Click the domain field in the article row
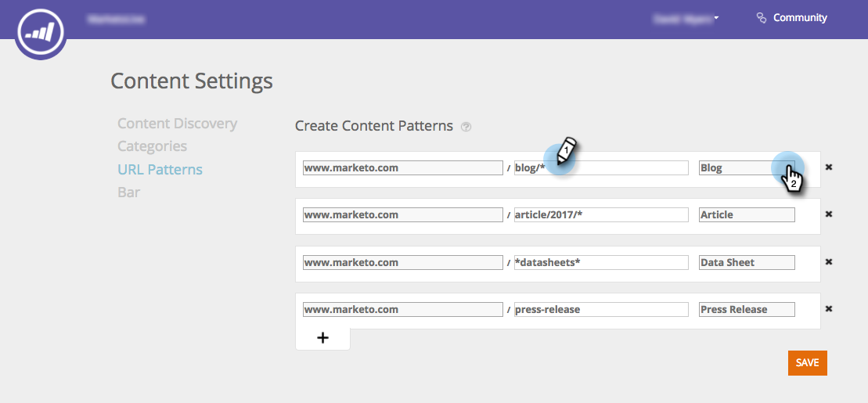Image resolution: width=868 pixels, height=403 pixels. [403, 214]
